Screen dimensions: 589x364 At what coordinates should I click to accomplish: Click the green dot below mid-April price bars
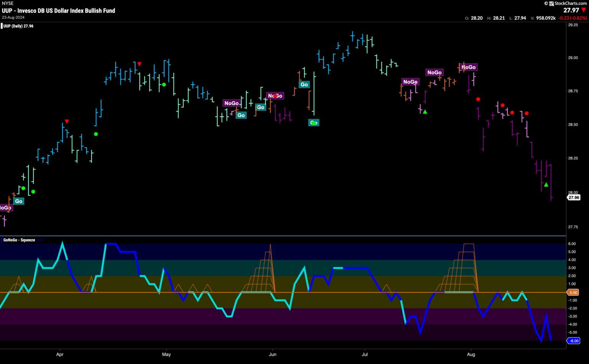tap(96, 134)
